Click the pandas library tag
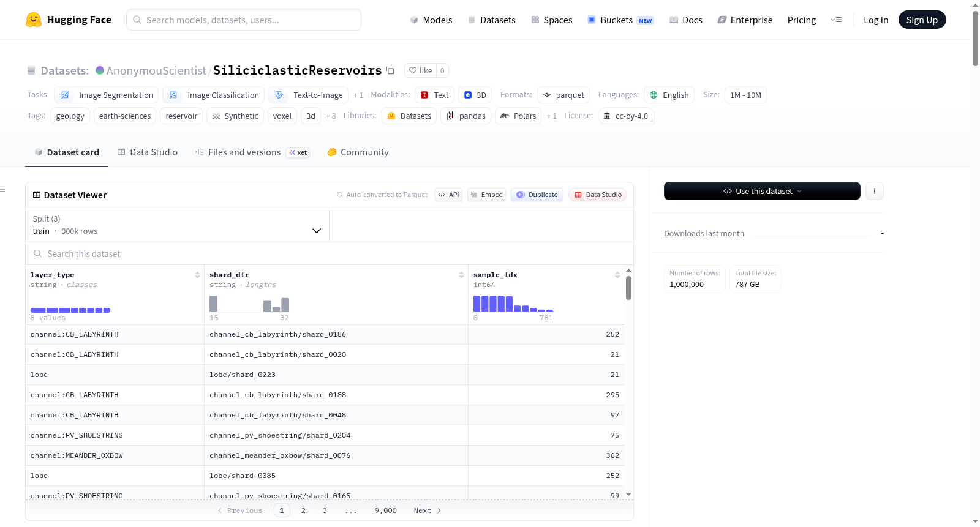Image resolution: width=980 pixels, height=527 pixels. coord(466,116)
